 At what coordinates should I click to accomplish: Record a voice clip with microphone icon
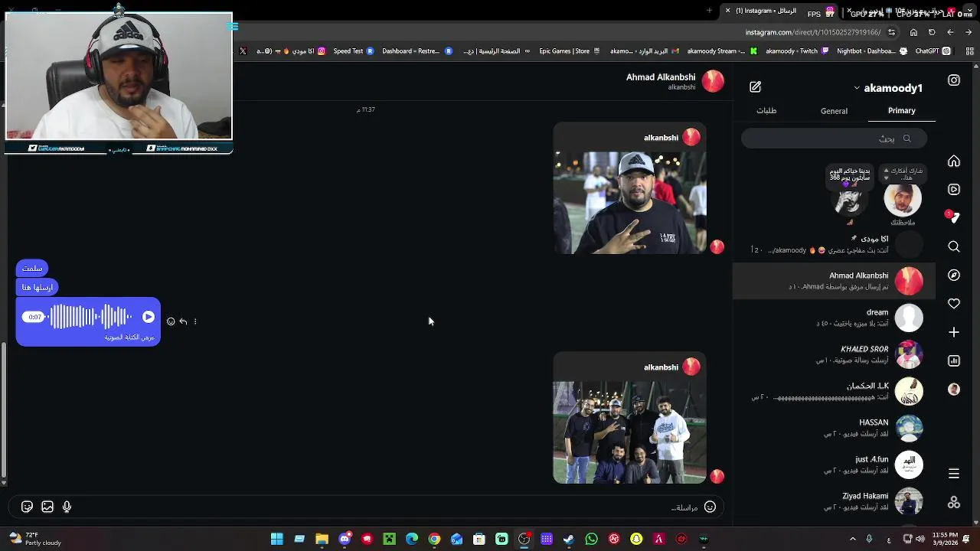[67, 507]
